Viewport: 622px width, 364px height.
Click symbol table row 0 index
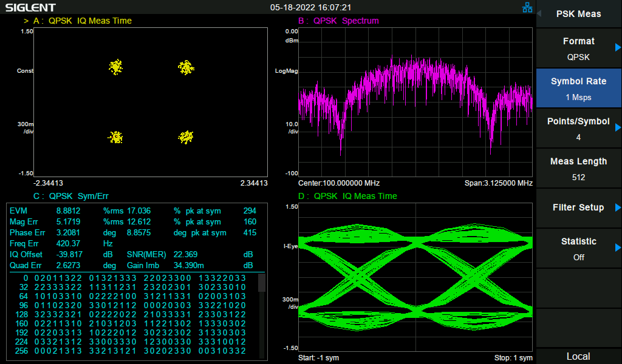(26, 278)
